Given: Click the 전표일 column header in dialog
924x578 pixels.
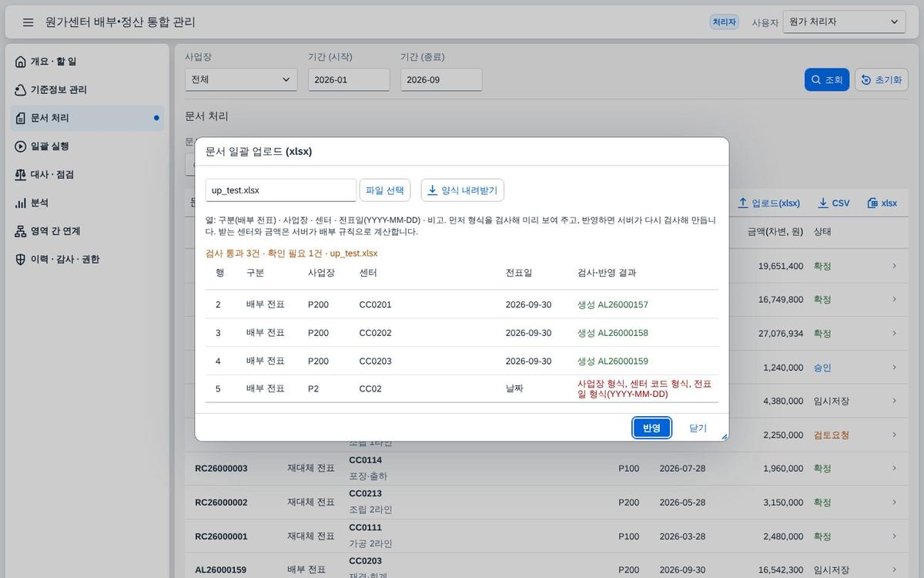Looking at the screenshot, I should point(519,273).
